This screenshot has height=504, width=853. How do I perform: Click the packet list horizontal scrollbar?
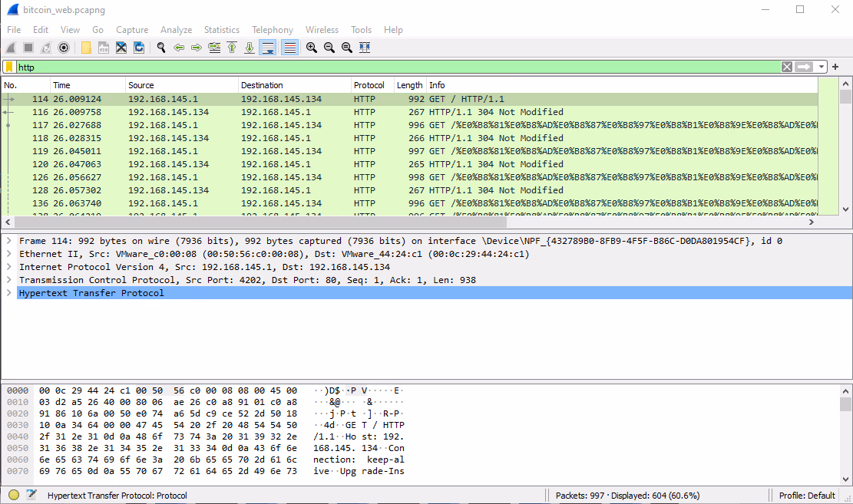pos(260,222)
